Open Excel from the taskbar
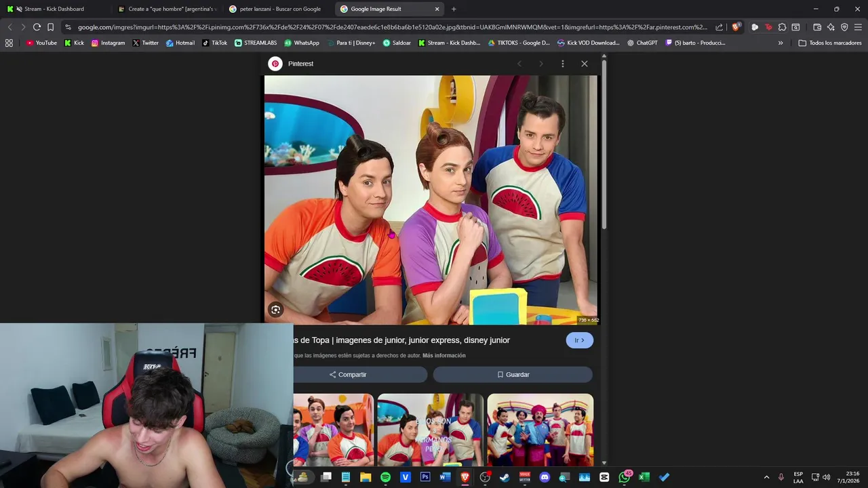Screen dimensions: 868x488 pos(644,477)
